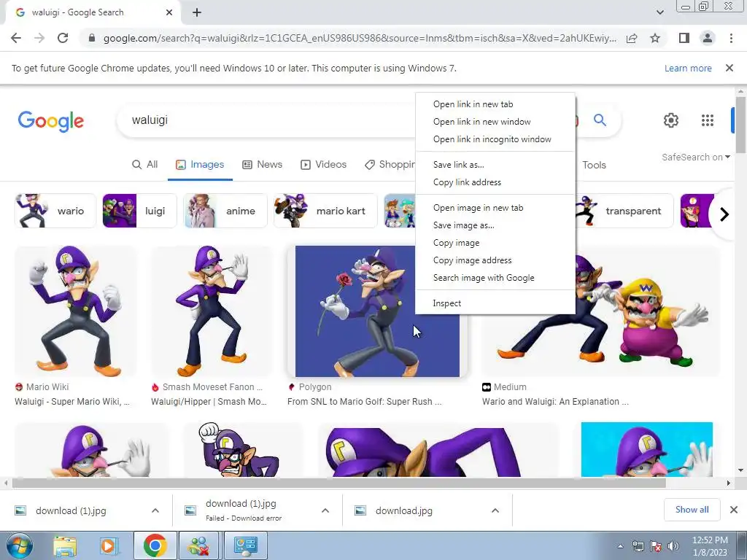Close the downloads bar
This screenshot has width=747, height=560.
[x=734, y=510]
